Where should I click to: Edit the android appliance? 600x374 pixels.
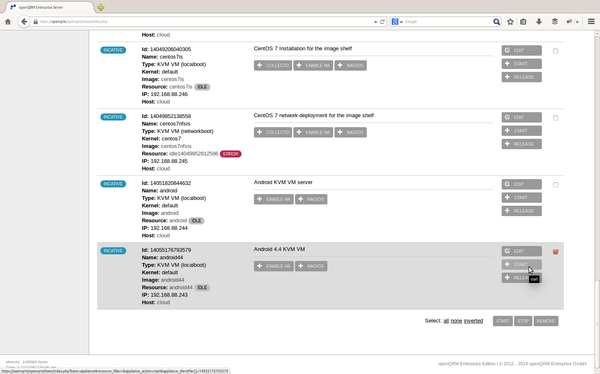522,185
